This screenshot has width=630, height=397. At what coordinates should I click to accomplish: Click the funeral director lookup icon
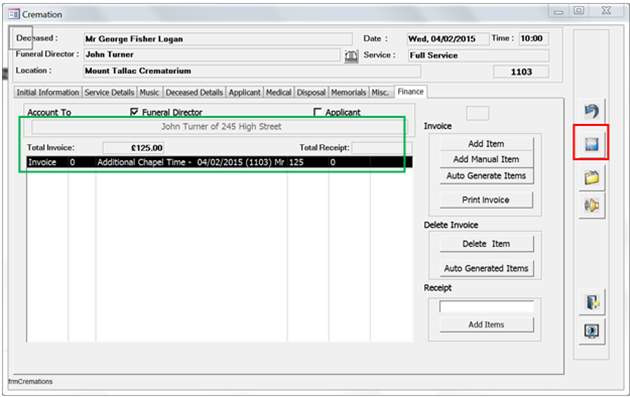(351, 55)
